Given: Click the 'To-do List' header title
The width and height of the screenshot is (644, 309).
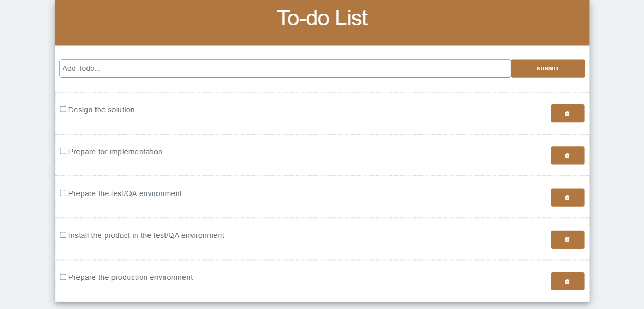Looking at the screenshot, I should 321,18.
